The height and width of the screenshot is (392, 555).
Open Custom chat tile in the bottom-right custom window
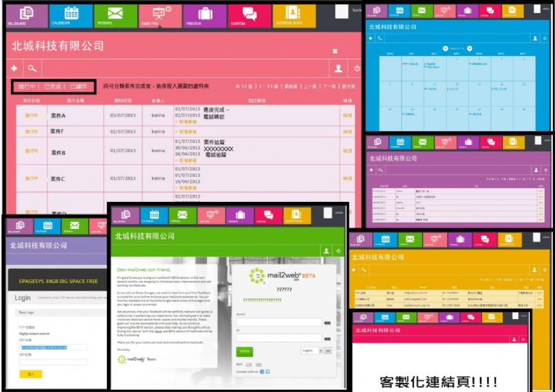[x=470, y=317]
